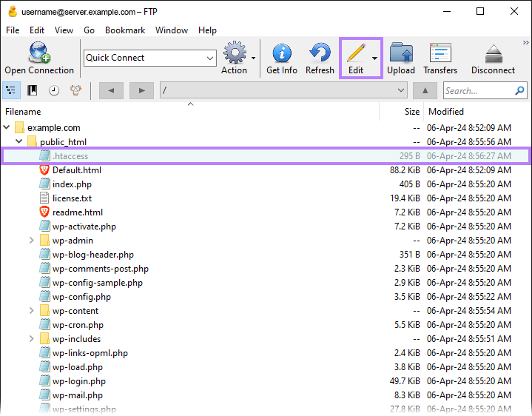Disconnect from the server
This screenshot has height=416, width=532.
pos(493,53)
